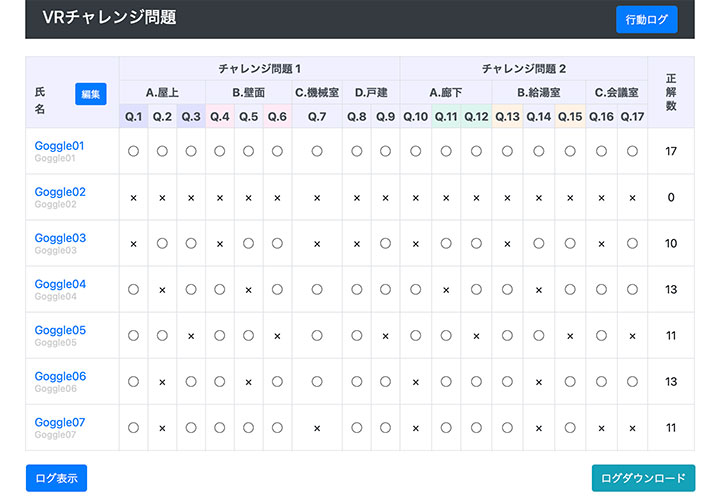Click Goggle02's Q.1 cross mark
The image size is (720, 500).
(x=134, y=198)
